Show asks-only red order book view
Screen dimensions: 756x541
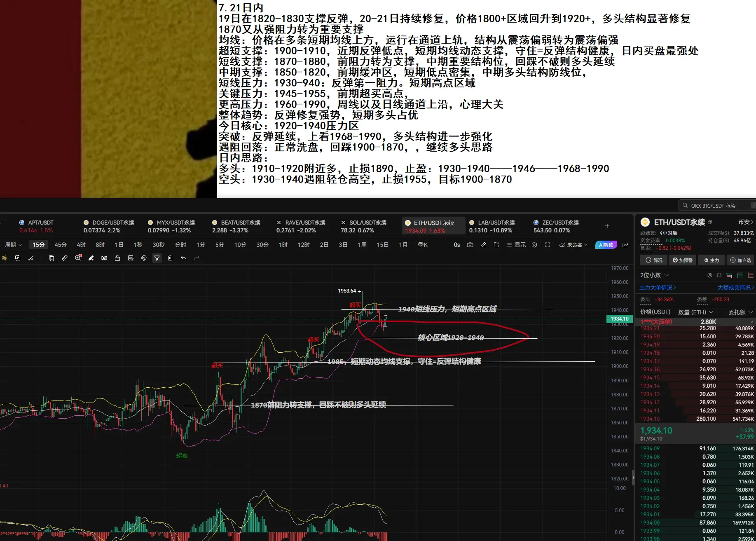click(x=751, y=275)
